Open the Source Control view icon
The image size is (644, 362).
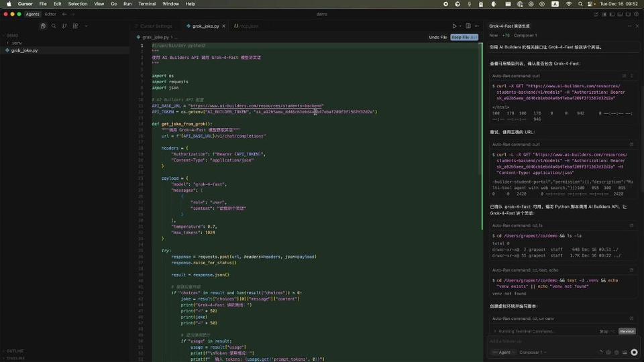tap(64, 26)
